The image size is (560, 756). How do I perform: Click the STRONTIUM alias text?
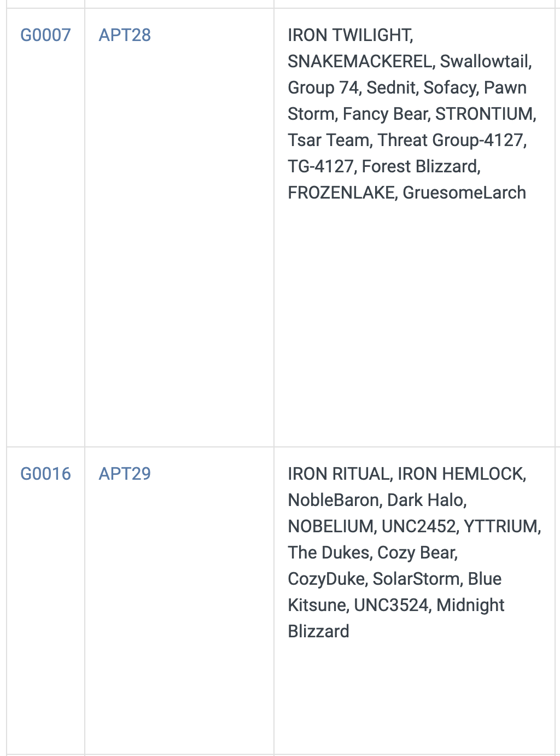(484, 114)
